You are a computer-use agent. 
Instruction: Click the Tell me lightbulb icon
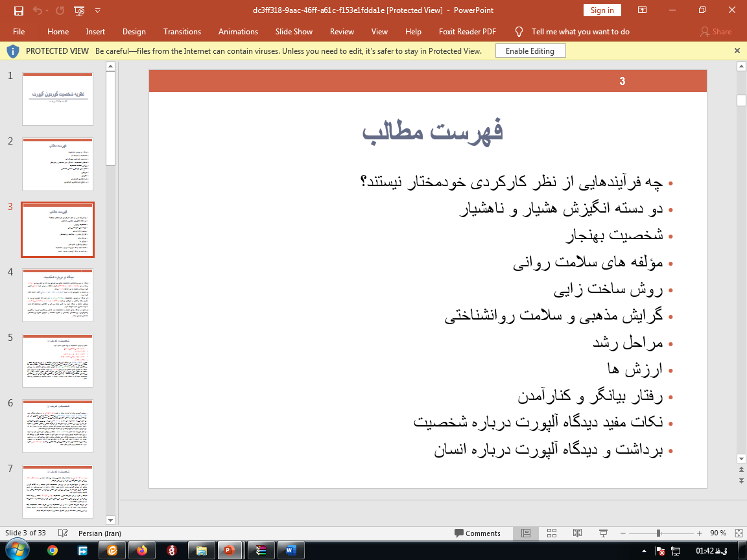(519, 31)
